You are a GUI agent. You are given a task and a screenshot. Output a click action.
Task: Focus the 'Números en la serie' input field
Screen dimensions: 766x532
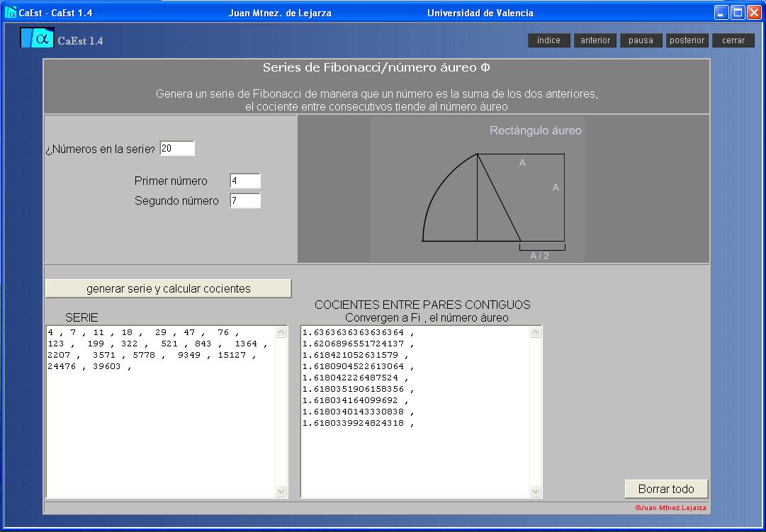(x=177, y=149)
